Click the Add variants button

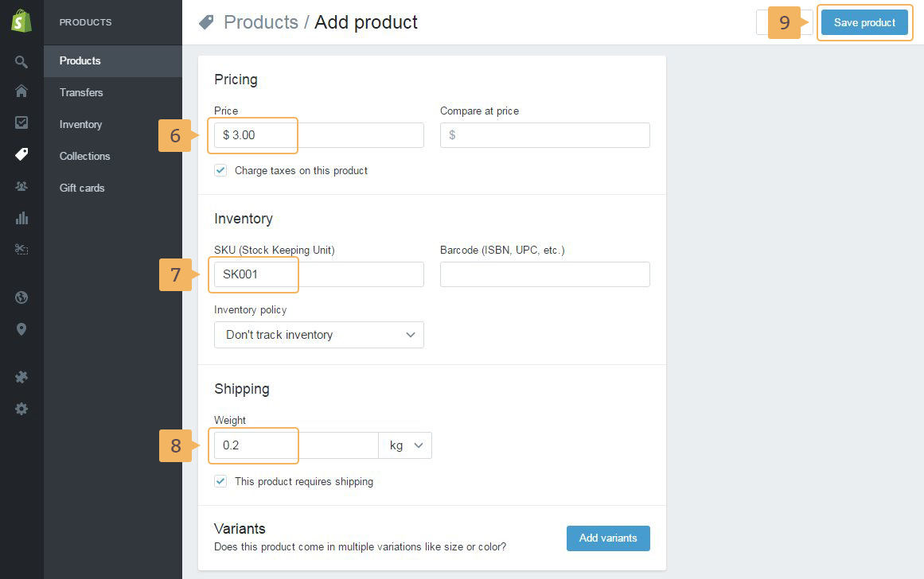[608, 538]
